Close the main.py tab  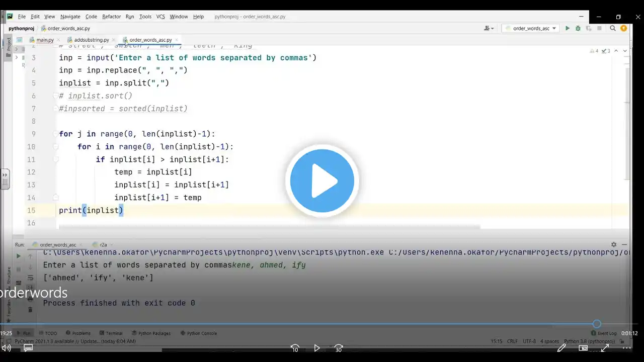tap(58, 40)
